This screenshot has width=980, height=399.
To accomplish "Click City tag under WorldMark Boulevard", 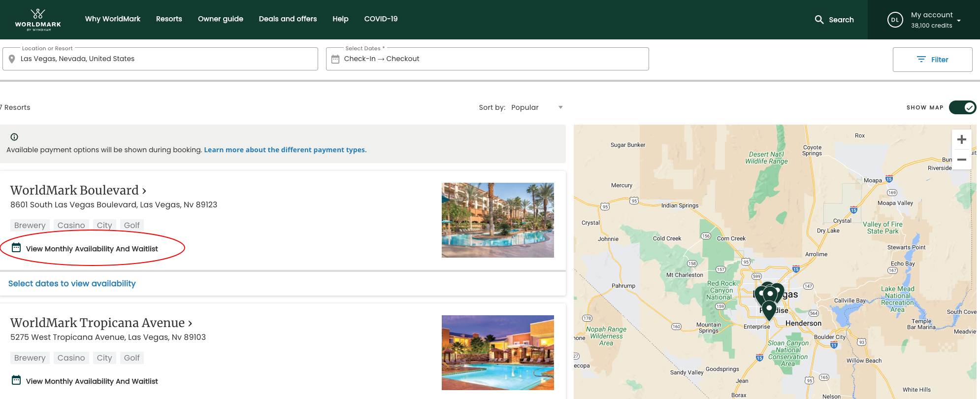I will click(104, 225).
